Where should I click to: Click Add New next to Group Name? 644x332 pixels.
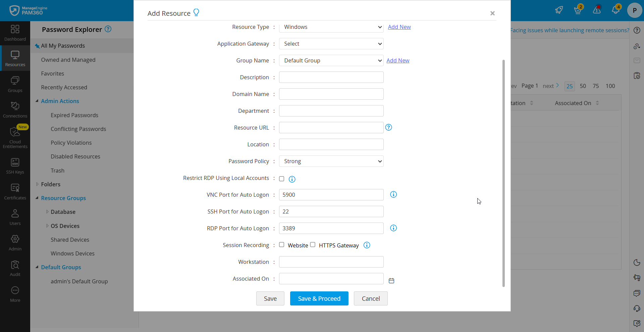(398, 60)
